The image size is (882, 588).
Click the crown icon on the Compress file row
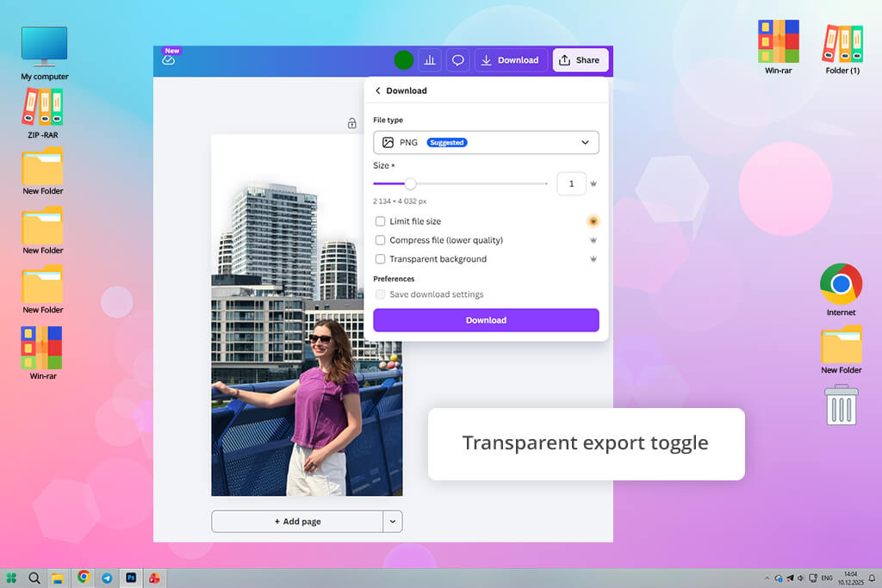(x=593, y=240)
